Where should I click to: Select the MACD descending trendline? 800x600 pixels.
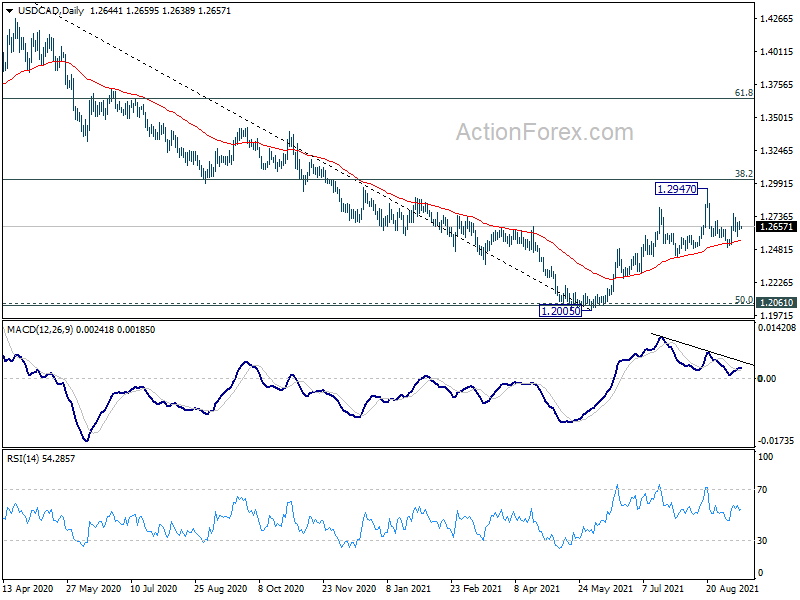(x=702, y=349)
